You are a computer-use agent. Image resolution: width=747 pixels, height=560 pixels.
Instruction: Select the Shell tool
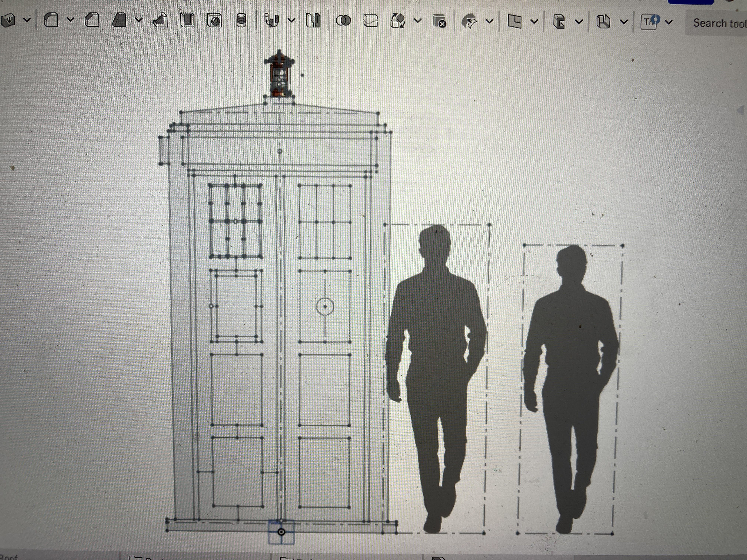coord(187,20)
